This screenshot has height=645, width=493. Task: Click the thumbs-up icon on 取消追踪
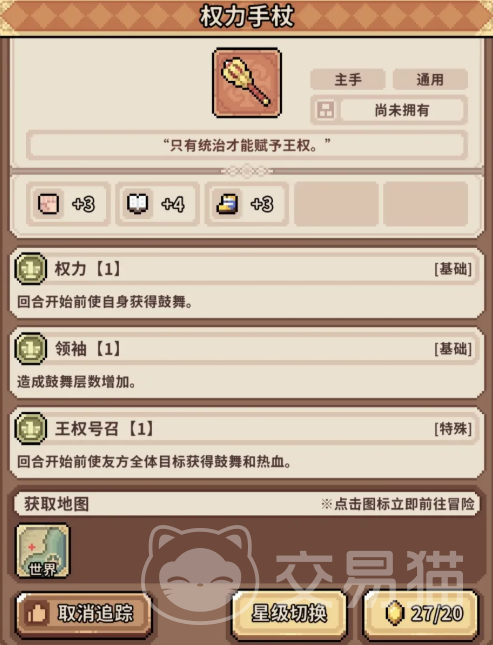click(37, 614)
